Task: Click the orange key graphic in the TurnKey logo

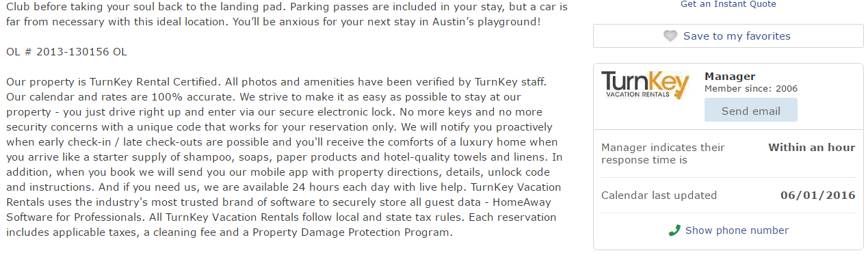Action: click(679, 86)
